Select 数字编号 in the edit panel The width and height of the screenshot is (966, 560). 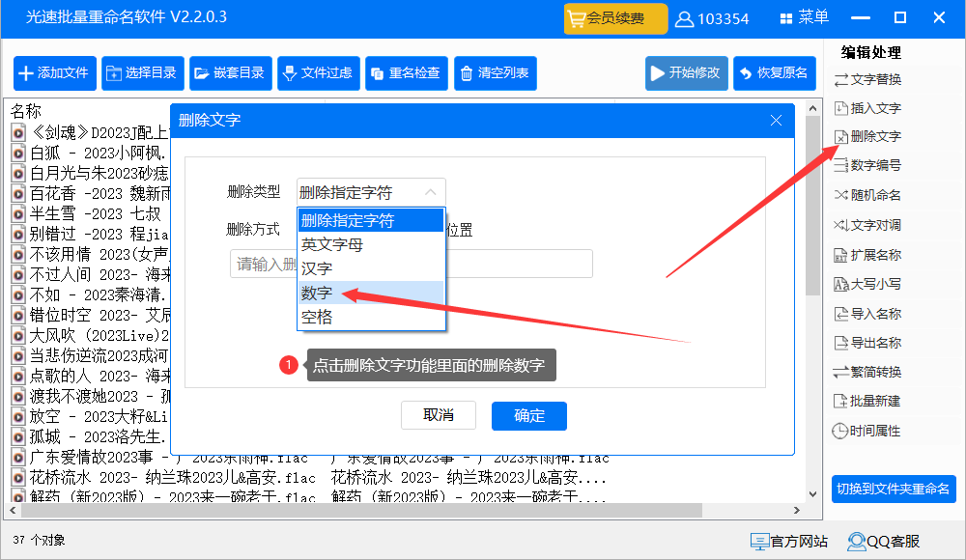(868, 165)
